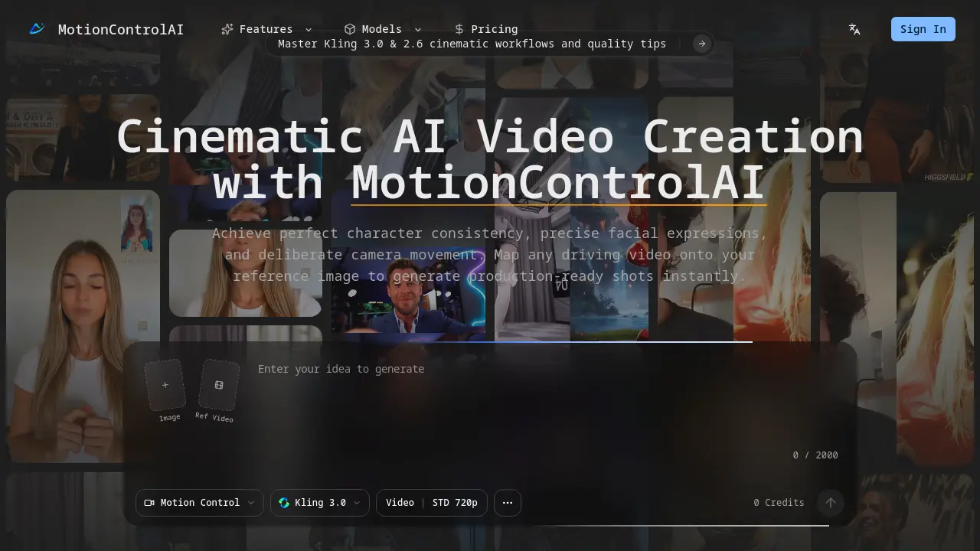The width and height of the screenshot is (980, 551).
Task: Expand the Models chevron arrow
Action: click(418, 29)
